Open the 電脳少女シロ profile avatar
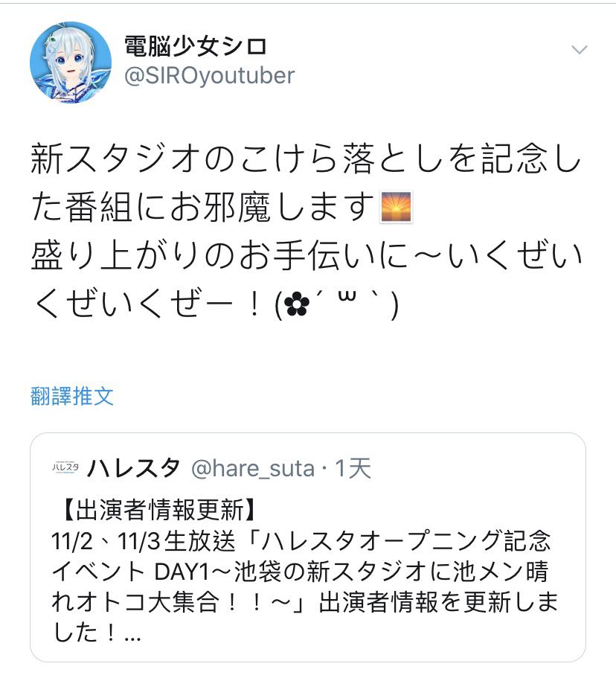The height and width of the screenshot is (681, 616). [71, 63]
